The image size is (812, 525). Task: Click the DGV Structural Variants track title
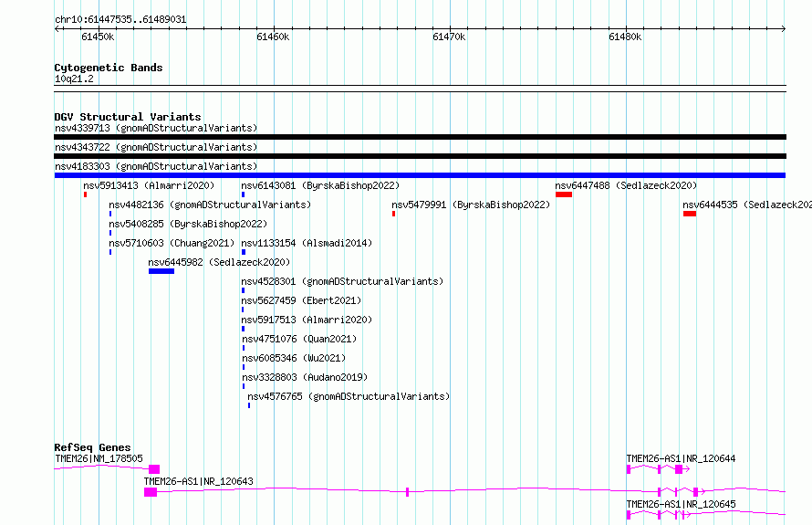pos(128,117)
